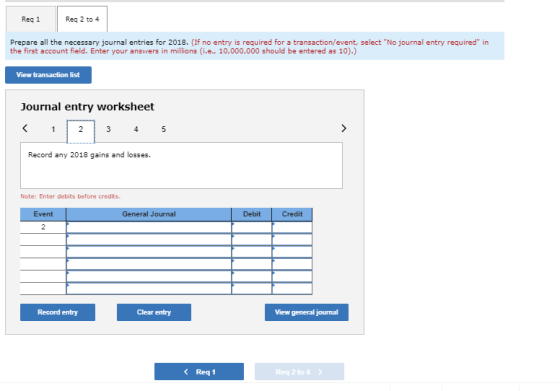Screen dimensions: 560x391
Task: Click Record entry button
Action: point(58,312)
